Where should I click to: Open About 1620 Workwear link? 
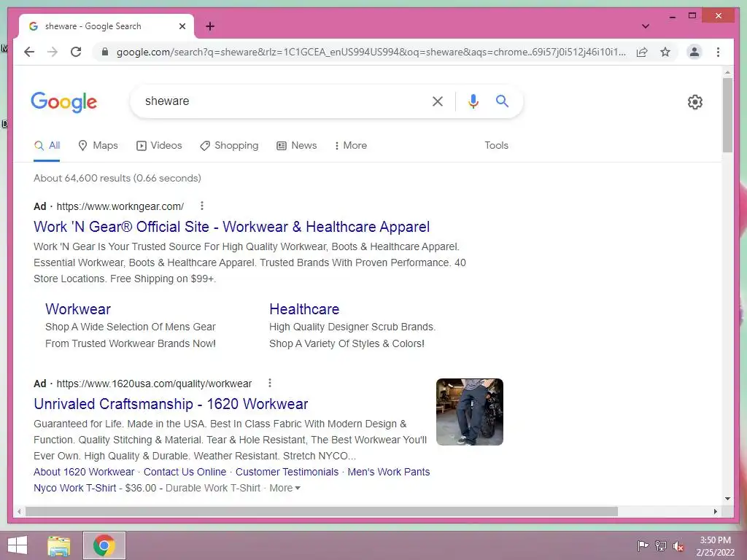click(x=84, y=472)
